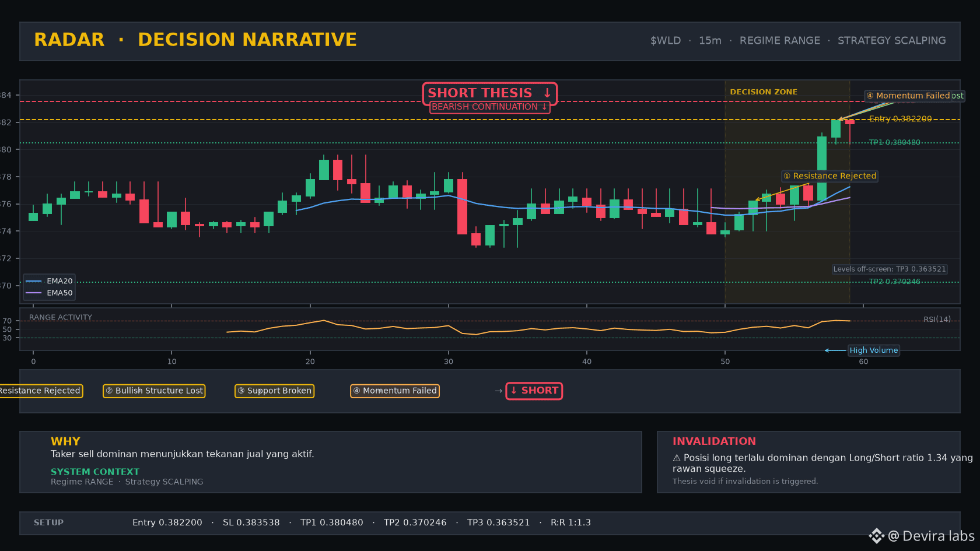Click the Taker sell dominan explanation sentence

click(183, 454)
